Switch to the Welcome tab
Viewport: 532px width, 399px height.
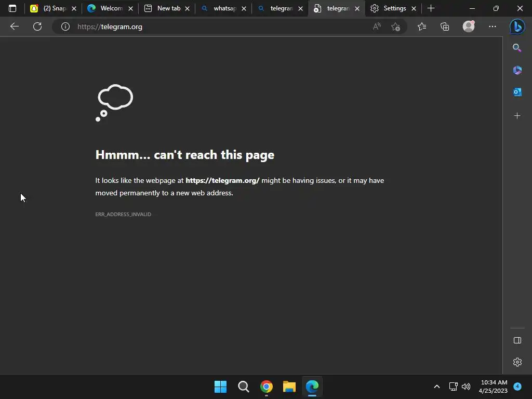[x=110, y=8]
